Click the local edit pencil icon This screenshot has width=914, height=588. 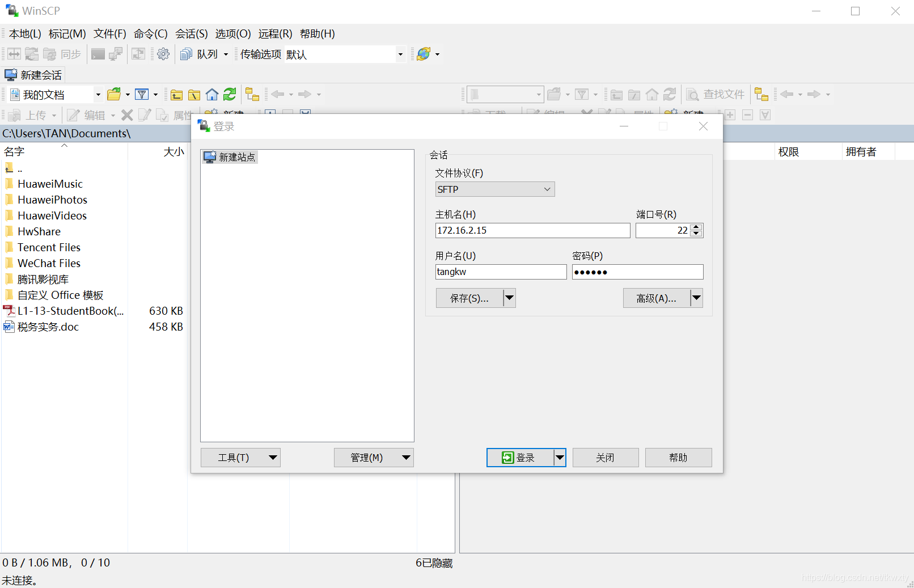point(73,115)
